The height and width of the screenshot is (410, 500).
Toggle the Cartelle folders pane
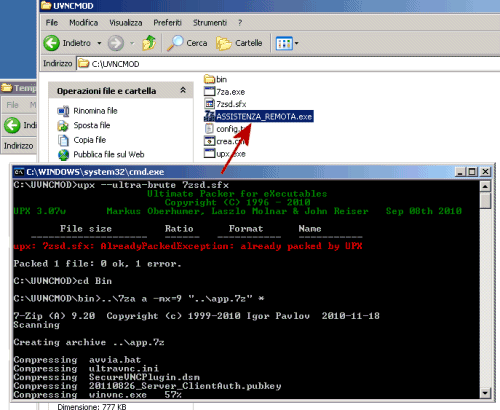pos(239,43)
